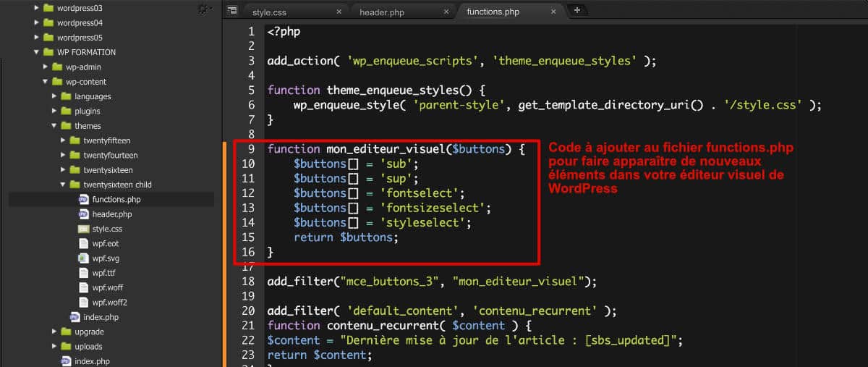868x367 pixels.
Task: Select the functions.php tab
Action: (510, 12)
